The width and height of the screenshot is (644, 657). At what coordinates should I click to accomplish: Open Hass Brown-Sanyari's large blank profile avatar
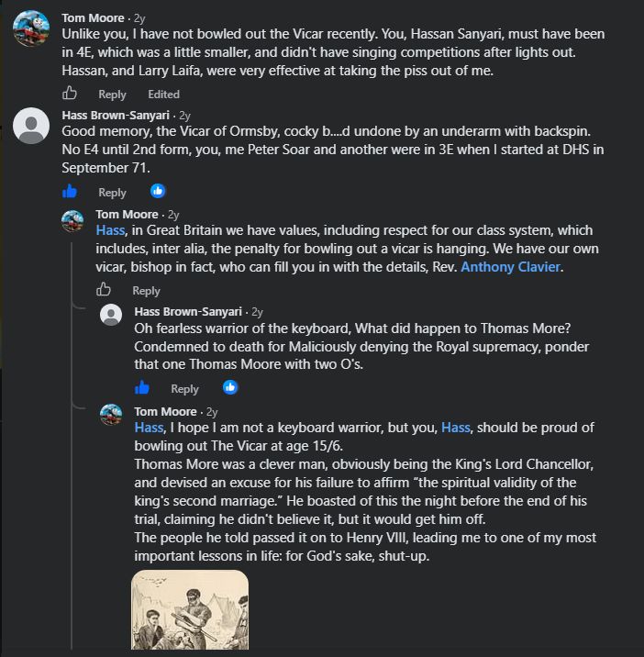point(31,126)
